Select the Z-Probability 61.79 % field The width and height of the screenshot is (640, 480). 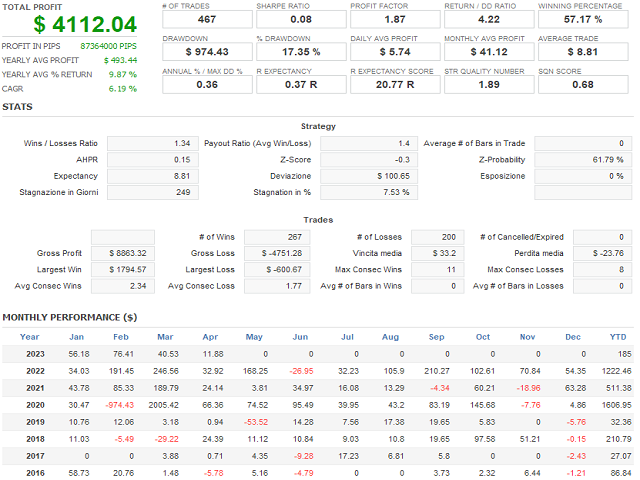click(584, 159)
